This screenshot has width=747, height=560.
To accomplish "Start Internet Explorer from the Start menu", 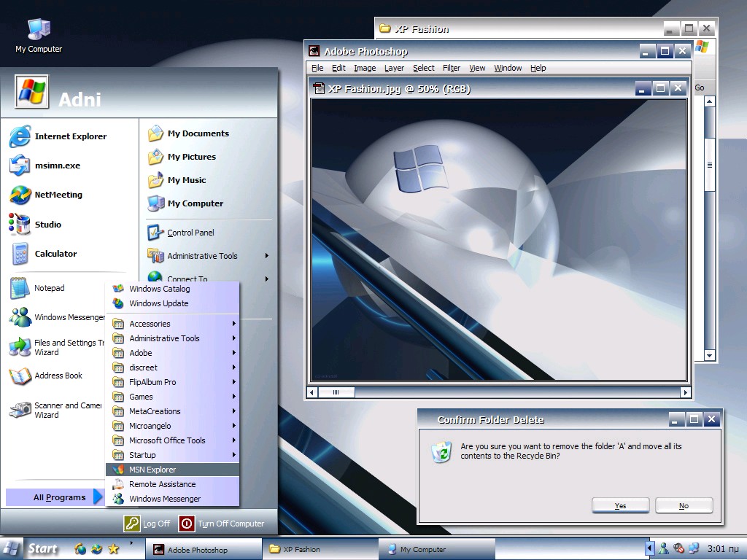I will [x=69, y=136].
